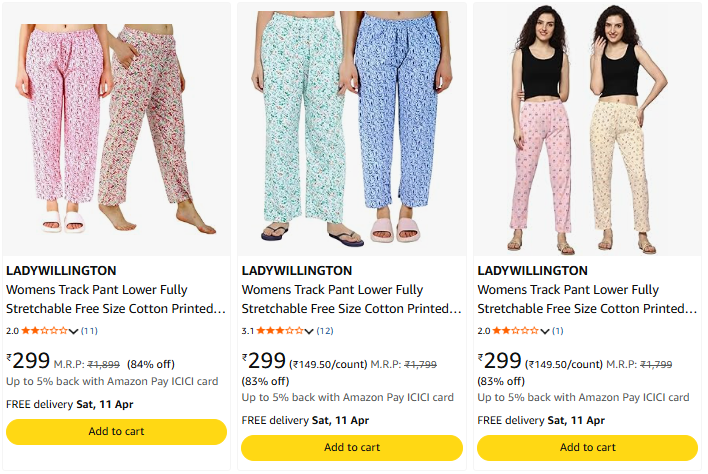
Task: Open 2.0 star rating of first product
Action: [x=43, y=330]
